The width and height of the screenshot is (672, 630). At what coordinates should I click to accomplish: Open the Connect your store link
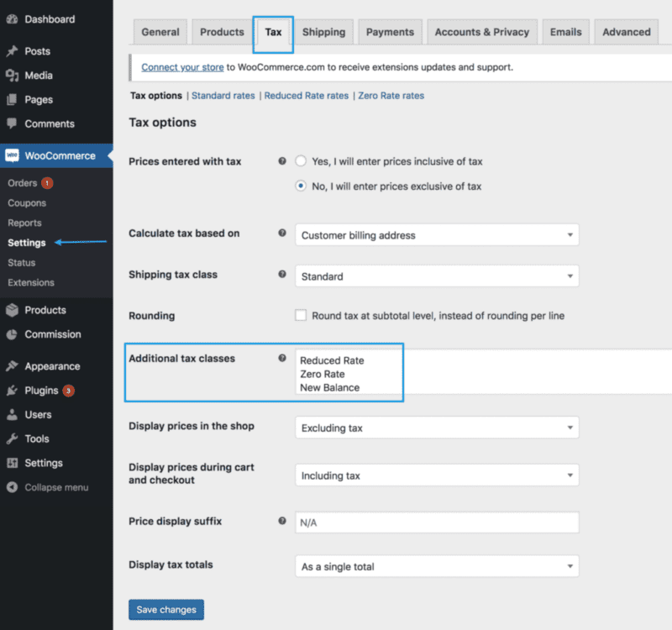coord(182,67)
